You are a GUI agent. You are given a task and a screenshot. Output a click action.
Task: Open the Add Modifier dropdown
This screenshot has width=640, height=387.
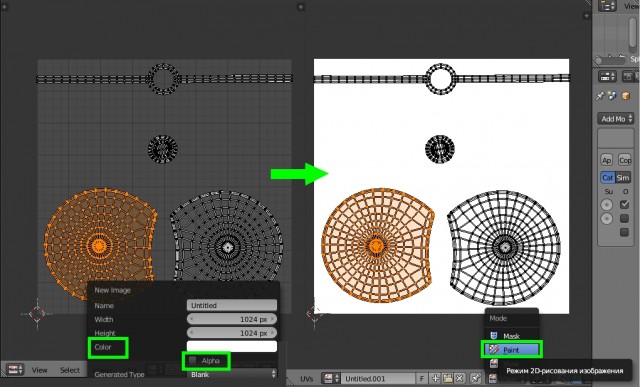tap(616, 119)
